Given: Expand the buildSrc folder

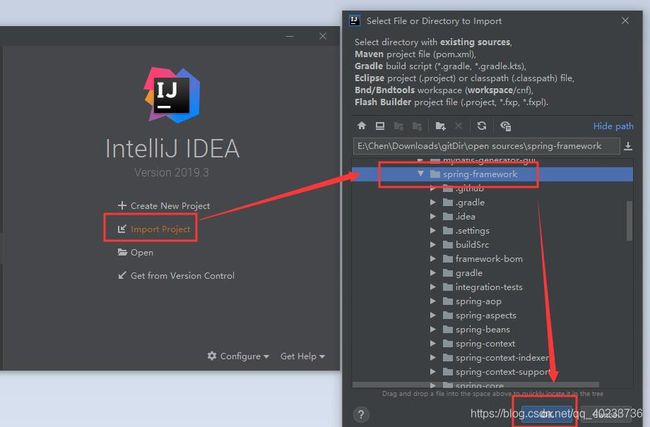Looking at the screenshot, I should coord(433,244).
